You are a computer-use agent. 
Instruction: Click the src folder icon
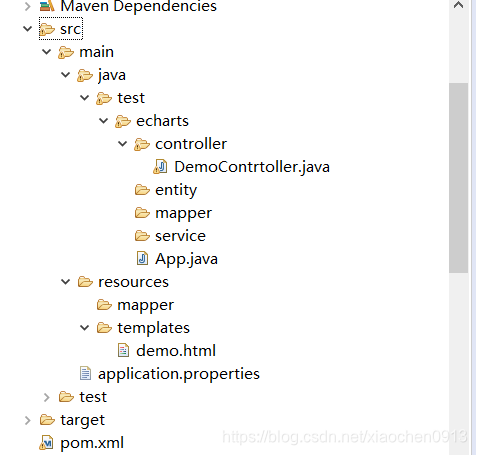[47, 29]
